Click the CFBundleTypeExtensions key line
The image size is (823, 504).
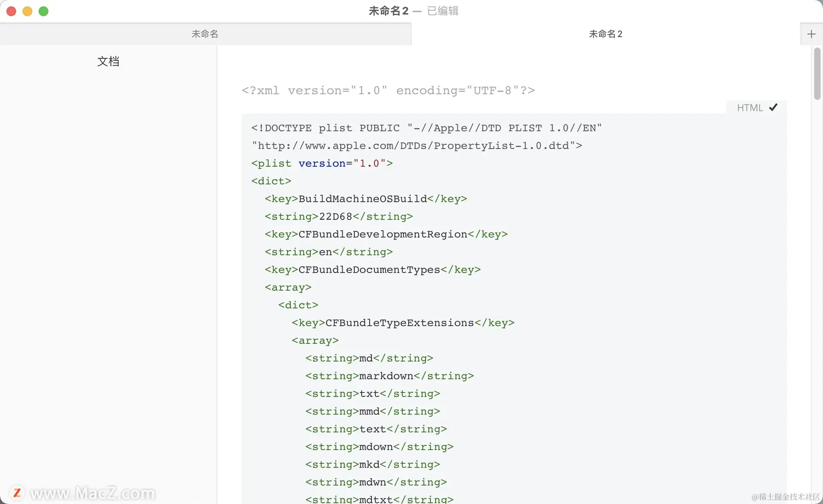(402, 322)
